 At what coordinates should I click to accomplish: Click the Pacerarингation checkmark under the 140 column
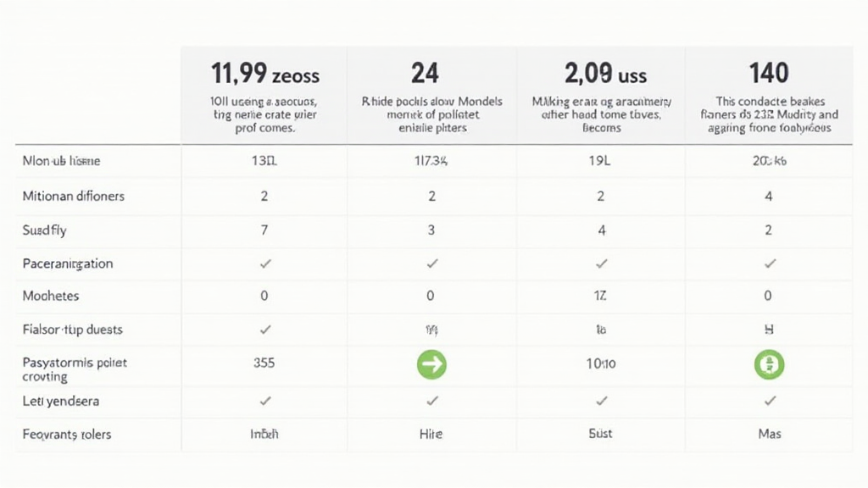(x=770, y=263)
